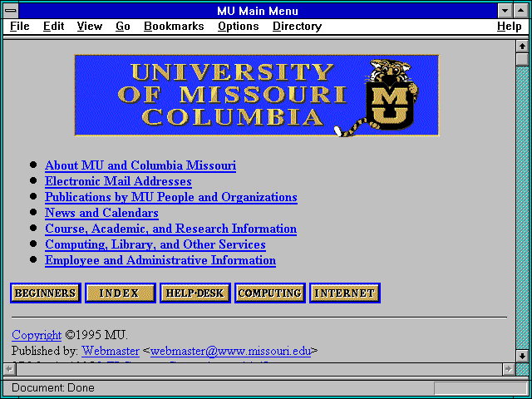The image size is (532, 399).
Task: Open Employee and Administrative Information link
Action: click(x=160, y=260)
